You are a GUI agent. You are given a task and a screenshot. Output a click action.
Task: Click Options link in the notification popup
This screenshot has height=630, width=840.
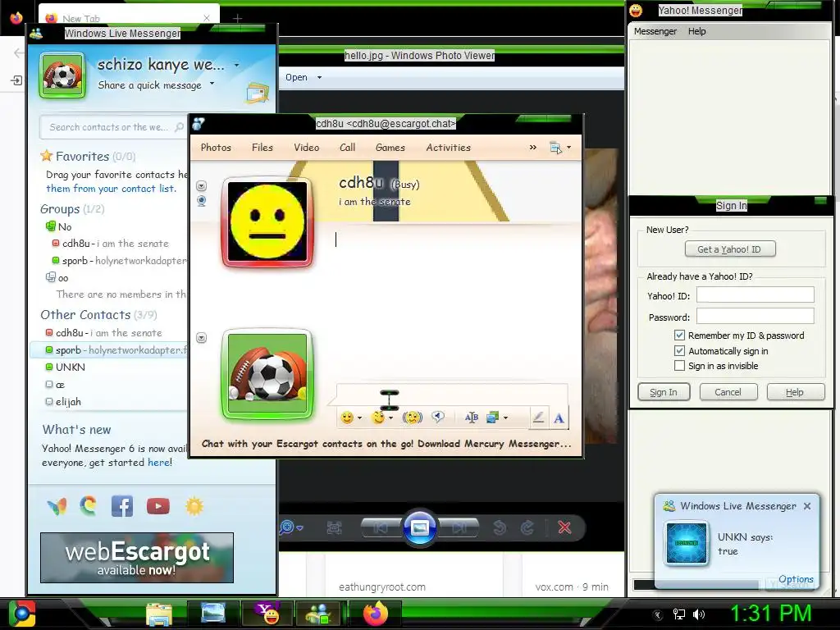pyautogui.click(x=796, y=579)
